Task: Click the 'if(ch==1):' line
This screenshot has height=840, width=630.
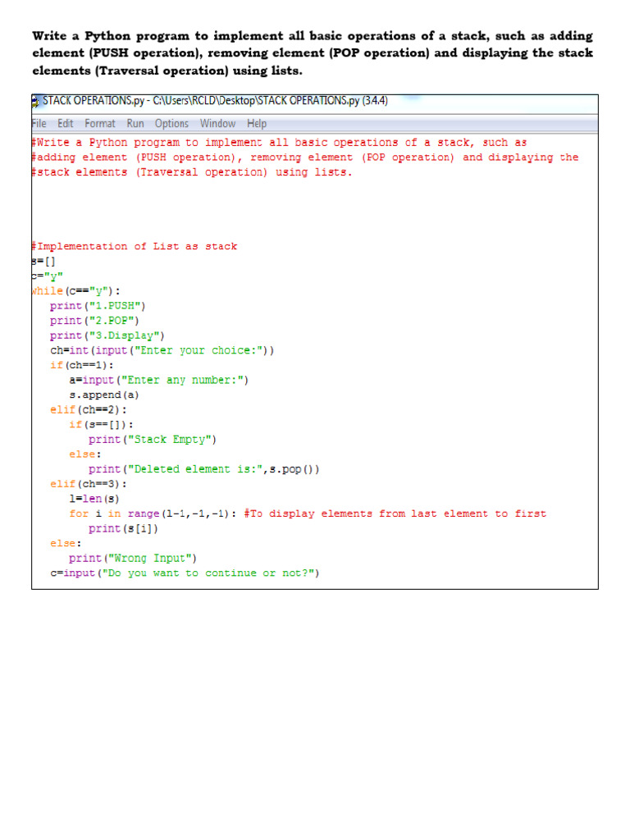Action: tap(82, 365)
